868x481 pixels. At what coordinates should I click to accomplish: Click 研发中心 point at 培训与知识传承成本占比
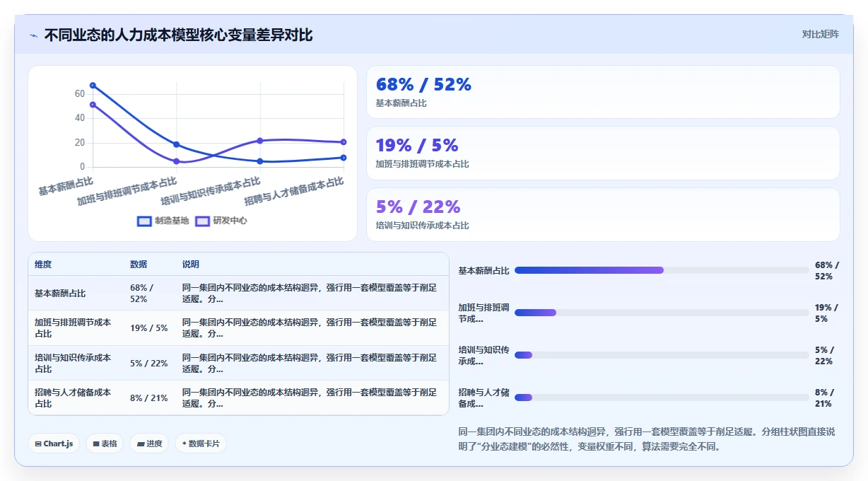[x=260, y=141]
